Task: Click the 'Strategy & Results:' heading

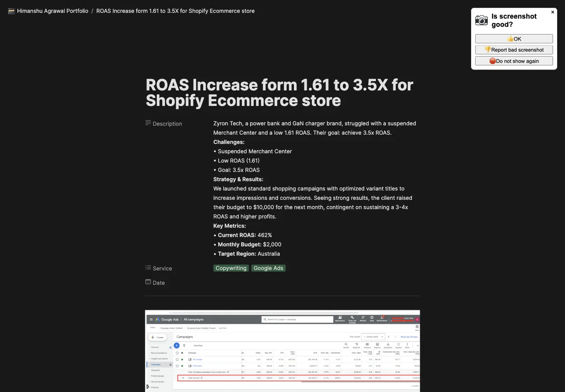Action: pos(238,179)
